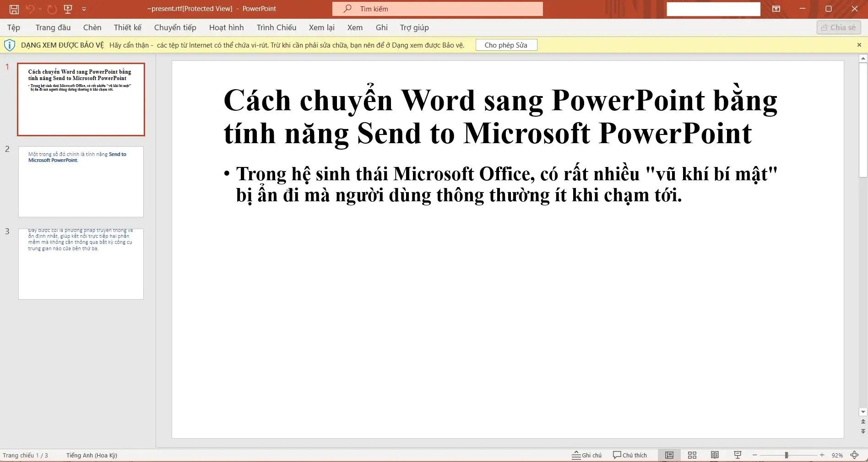Select slide 2 thumbnail
This screenshot has height=462, width=868.
tap(81, 182)
